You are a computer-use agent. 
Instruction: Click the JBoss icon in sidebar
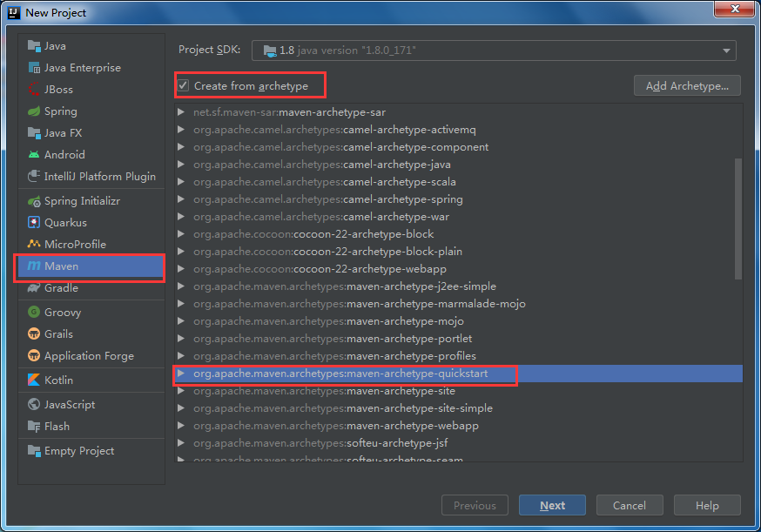pyautogui.click(x=34, y=90)
